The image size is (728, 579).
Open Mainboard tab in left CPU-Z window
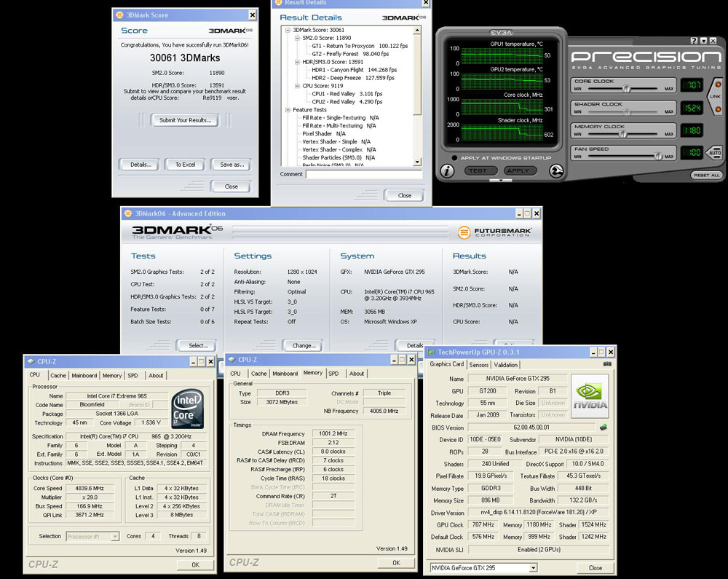tap(84, 376)
